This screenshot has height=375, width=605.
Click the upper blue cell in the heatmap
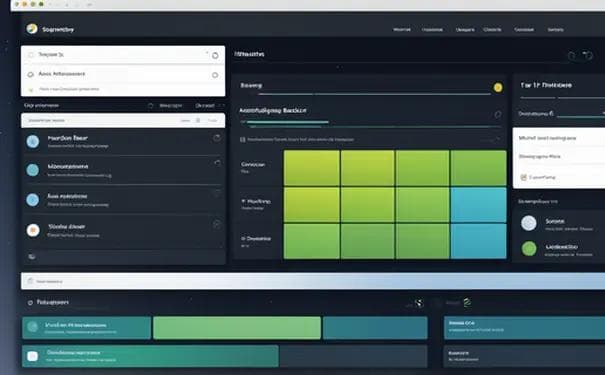[478, 205]
